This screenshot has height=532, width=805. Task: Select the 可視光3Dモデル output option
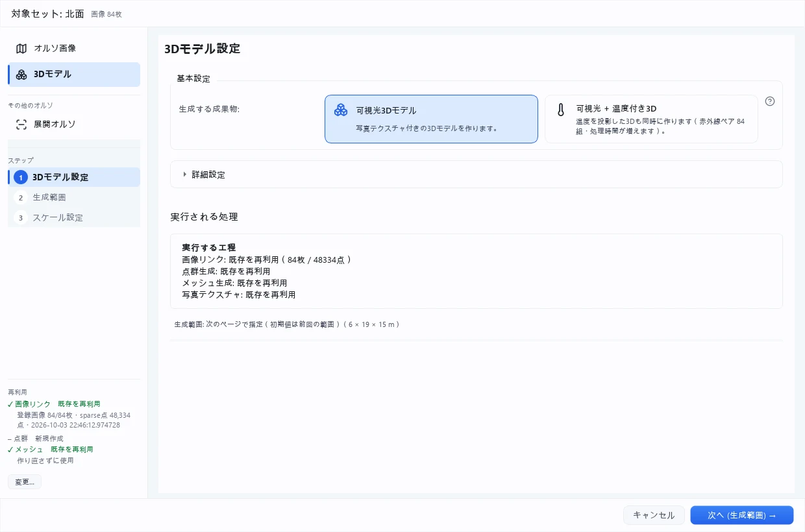(x=431, y=119)
